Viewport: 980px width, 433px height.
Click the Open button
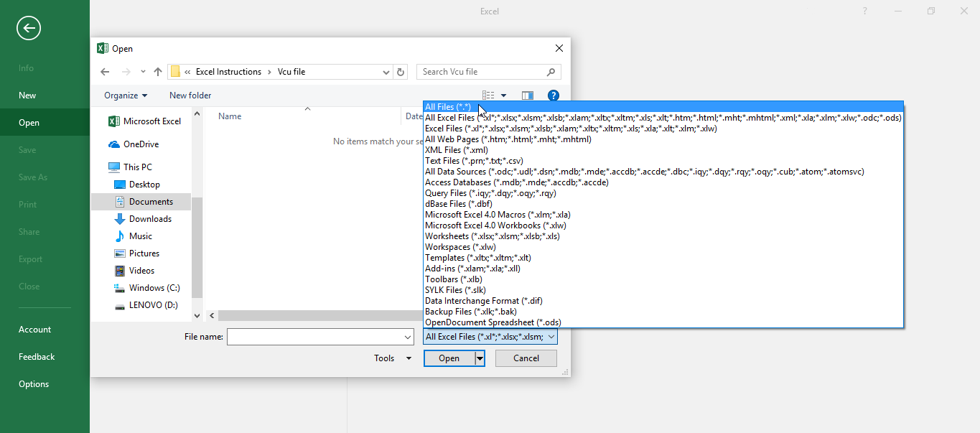pos(449,358)
